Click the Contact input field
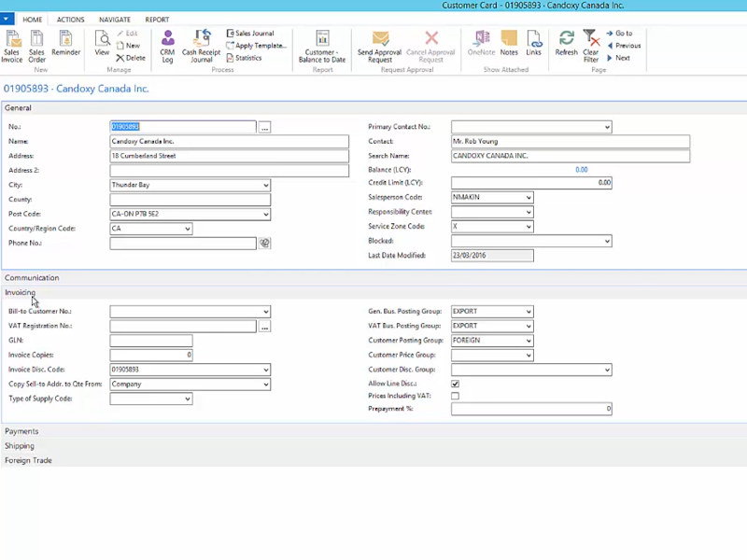The image size is (747, 560). click(571, 142)
